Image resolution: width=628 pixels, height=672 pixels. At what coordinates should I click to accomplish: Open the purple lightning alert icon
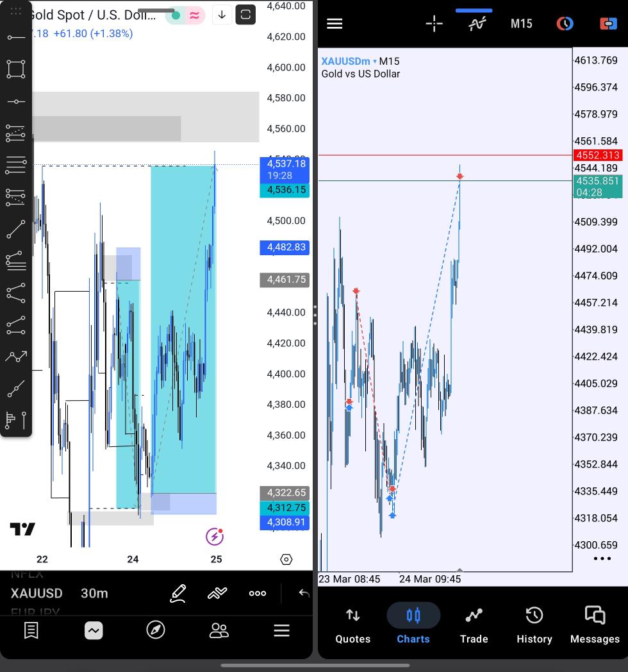coord(215,537)
